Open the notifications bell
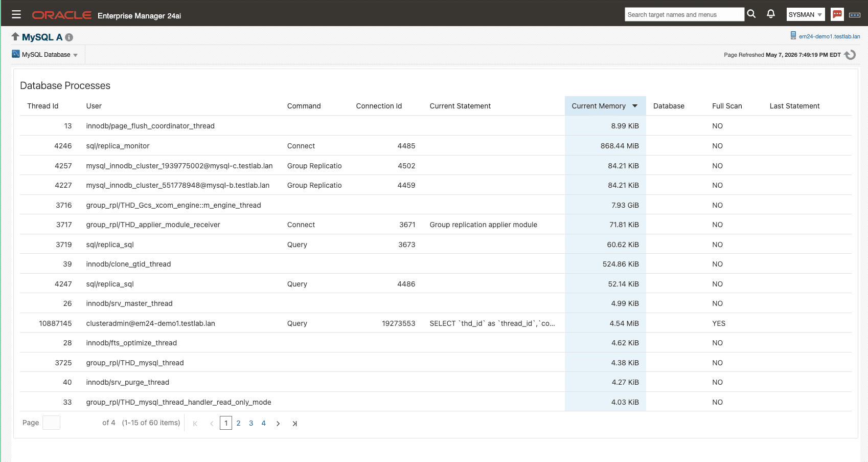868x462 pixels. [x=771, y=14]
